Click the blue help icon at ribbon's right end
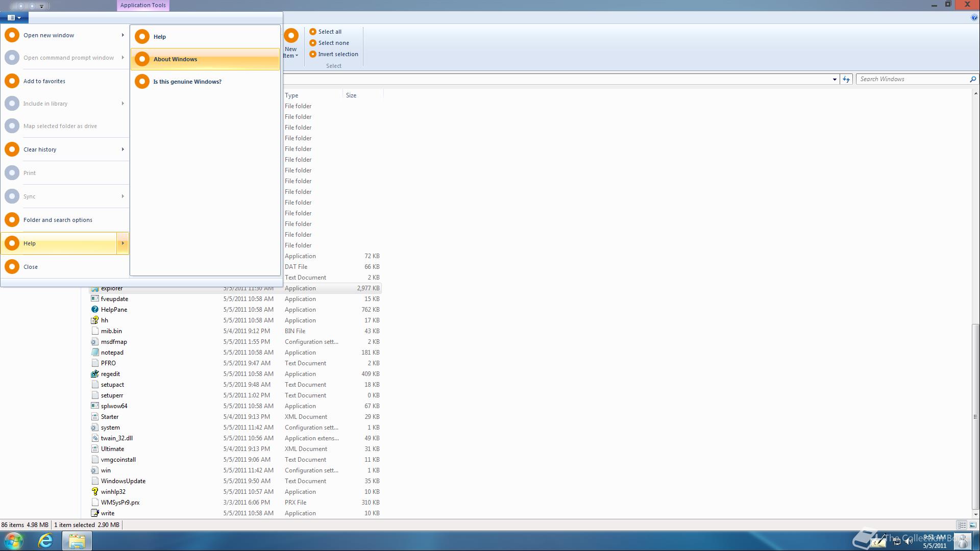The image size is (980, 551). click(974, 18)
